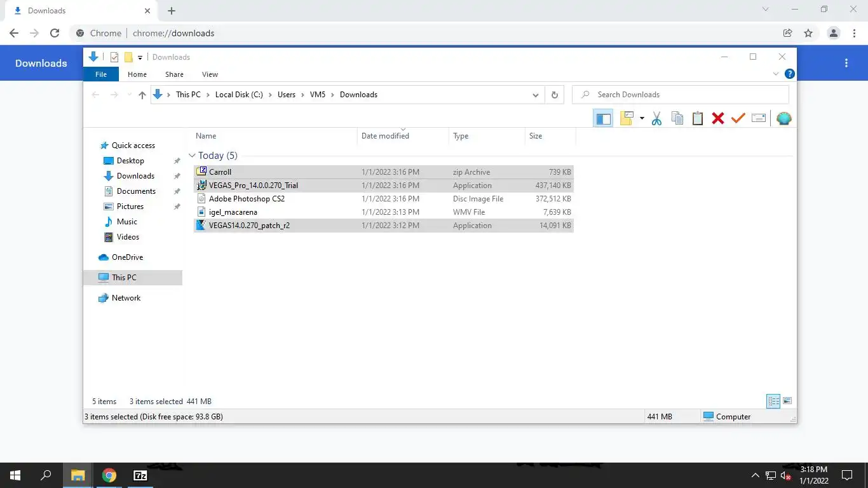Open recent locations dropdown arrow
The image size is (868, 488).
pyautogui.click(x=129, y=95)
